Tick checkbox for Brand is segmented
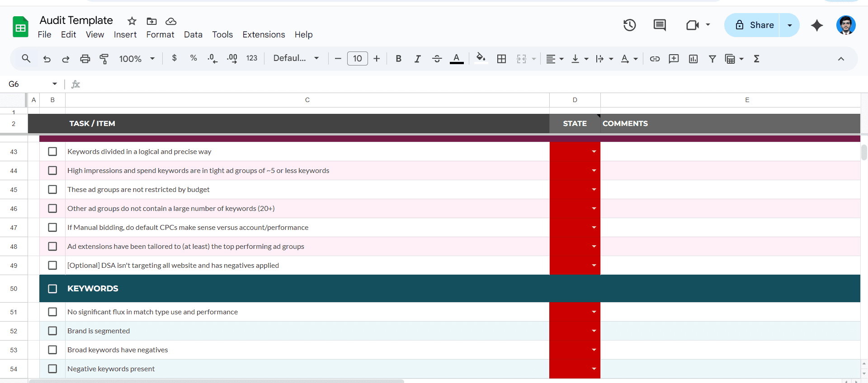868x383 pixels. (52, 331)
